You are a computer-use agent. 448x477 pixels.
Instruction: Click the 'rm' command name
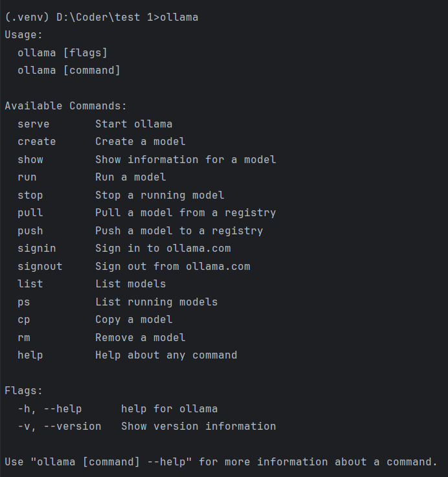[24, 337]
